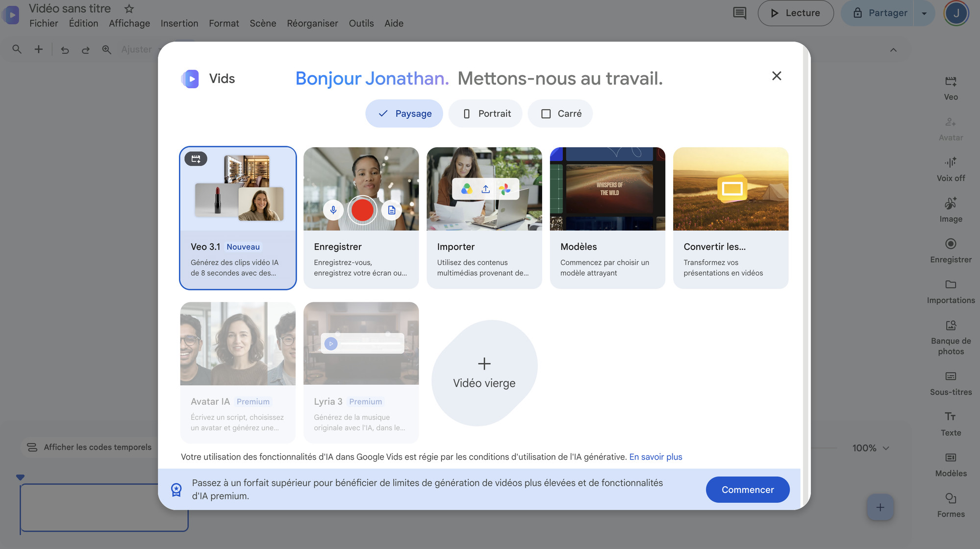Choose the Convertir les... card
The height and width of the screenshot is (549, 980).
point(730,218)
